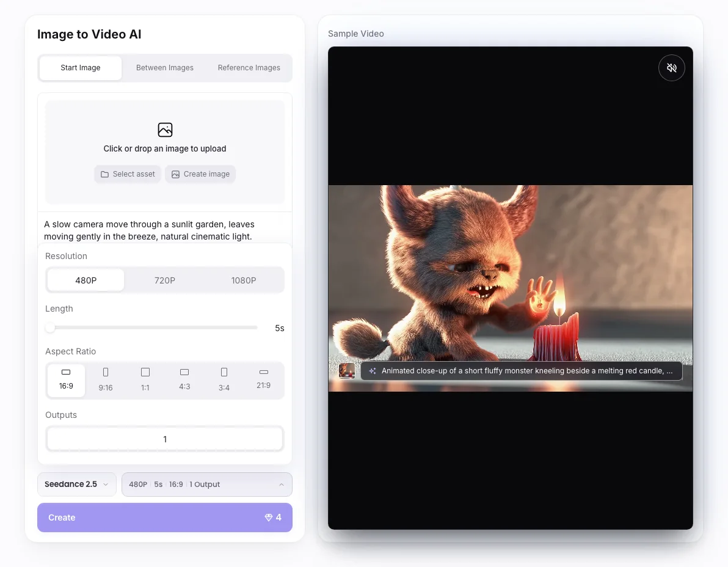Open the Reference Images tab

tap(249, 68)
